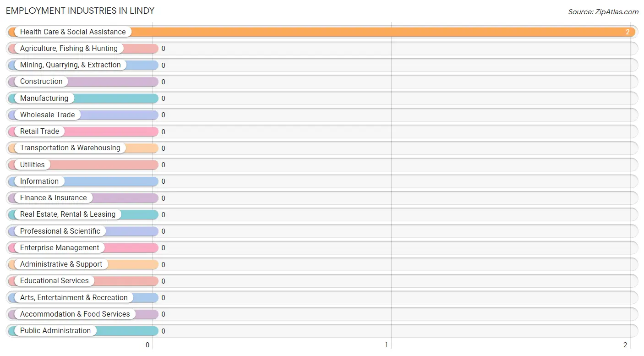The image size is (644, 356).
Task: Click the Mining, Quarrying, & Extraction label
Action: [71, 65]
